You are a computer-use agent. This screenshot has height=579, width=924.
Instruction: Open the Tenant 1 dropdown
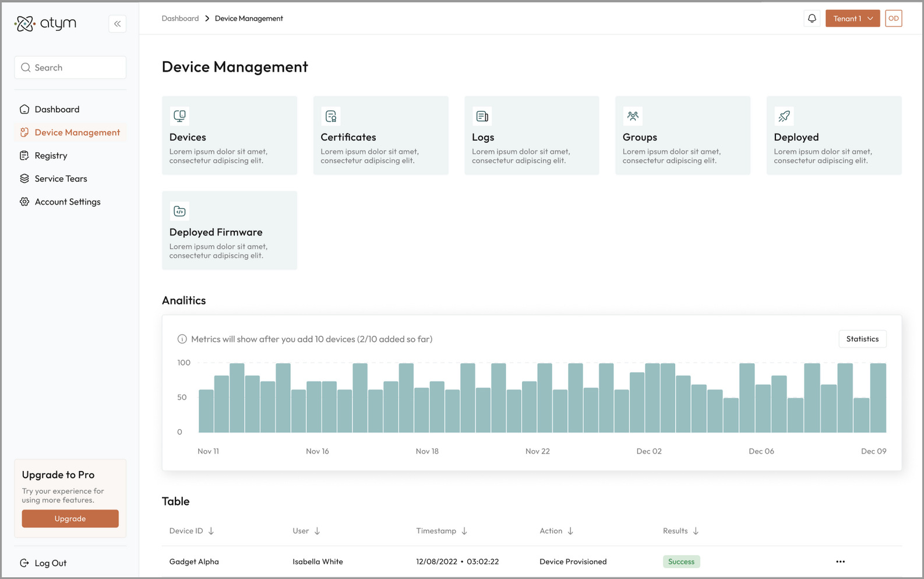click(x=852, y=19)
